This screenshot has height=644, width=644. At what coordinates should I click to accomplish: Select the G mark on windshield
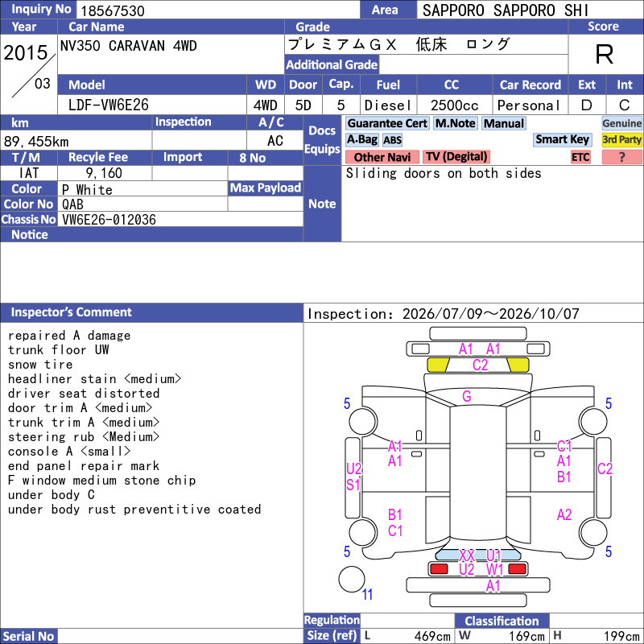[x=467, y=396]
